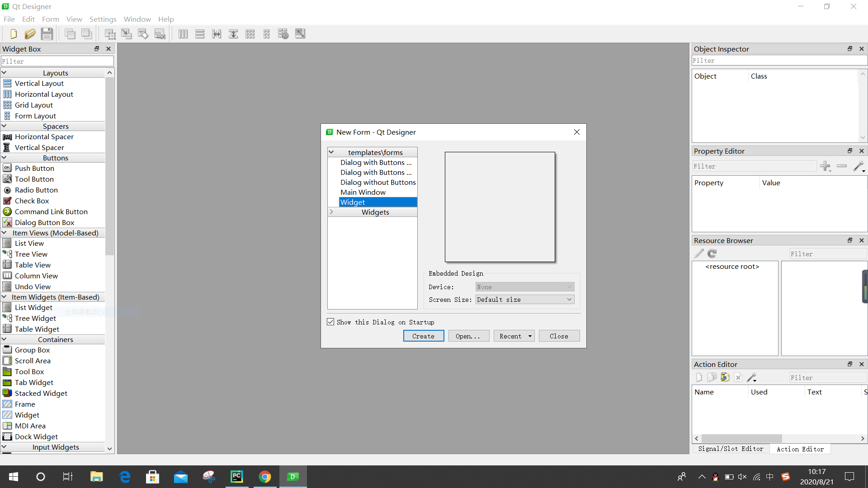This screenshot has width=868, height=488.
Task: Open the Recent button dropdown arrow
Action: coord(530,336)
